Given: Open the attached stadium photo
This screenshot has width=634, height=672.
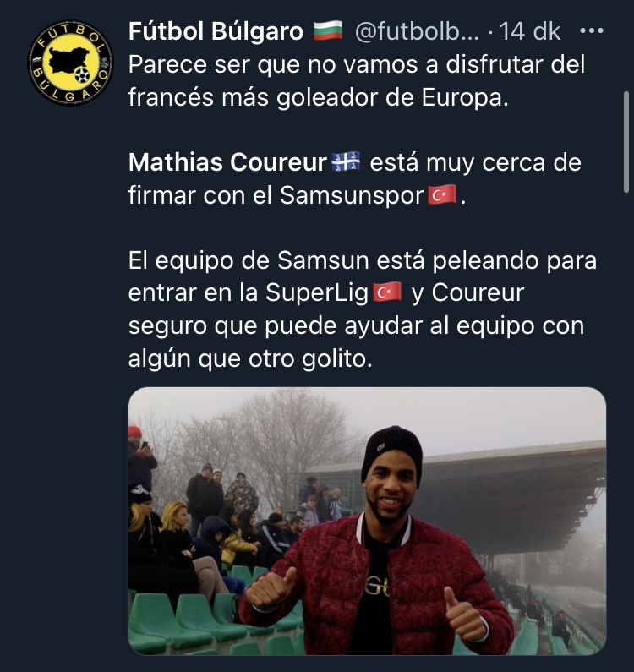Looking at the screenshot, I should [x=367, y=521].
